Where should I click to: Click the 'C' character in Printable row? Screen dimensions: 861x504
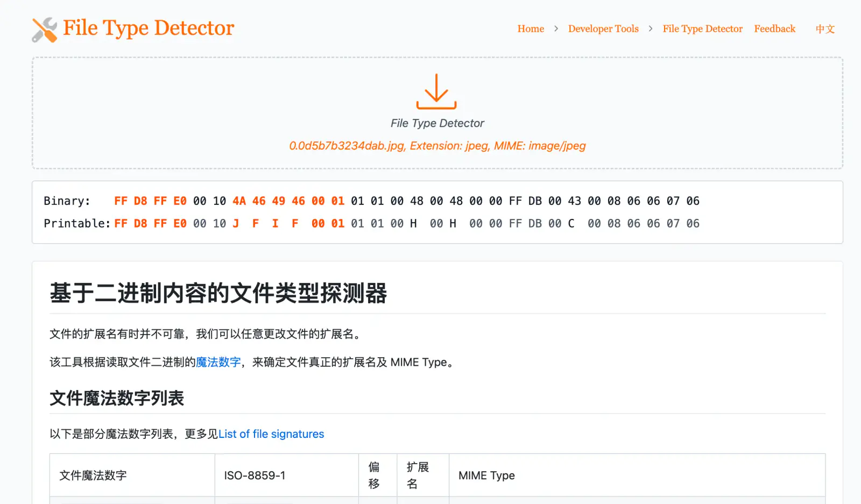tap(571, 224)
